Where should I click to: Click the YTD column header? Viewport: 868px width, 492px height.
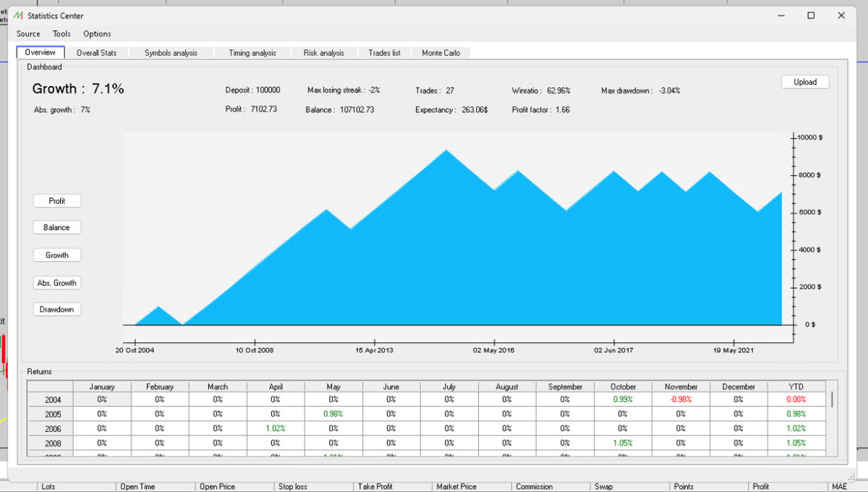click(796, 387)
